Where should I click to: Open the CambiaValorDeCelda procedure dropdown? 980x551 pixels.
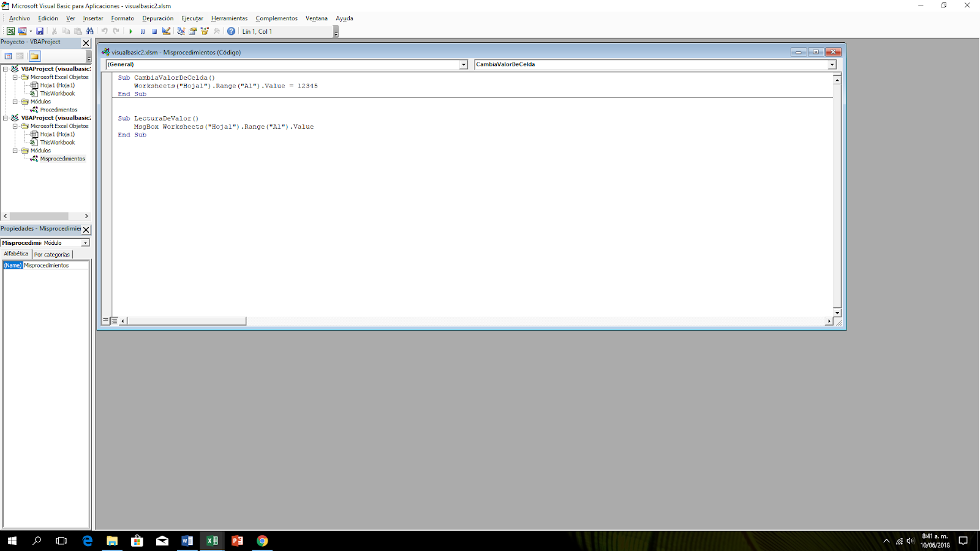point(833,64)
